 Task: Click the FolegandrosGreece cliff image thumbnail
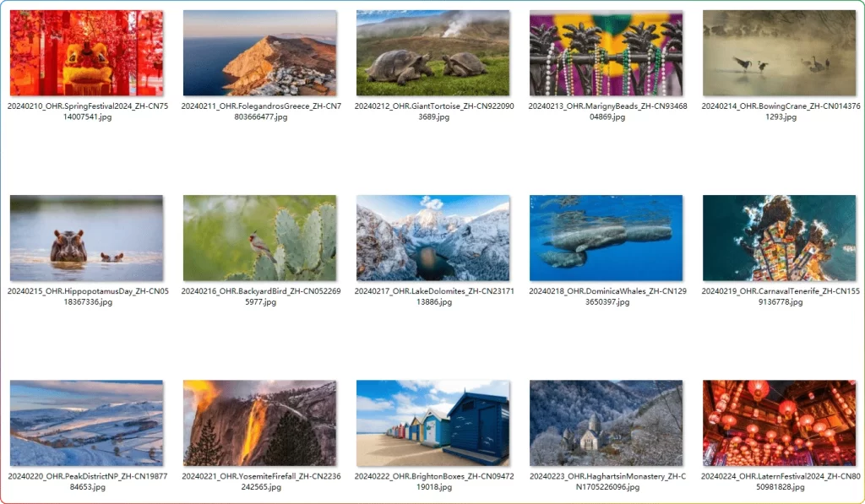[x=260, y=53]
